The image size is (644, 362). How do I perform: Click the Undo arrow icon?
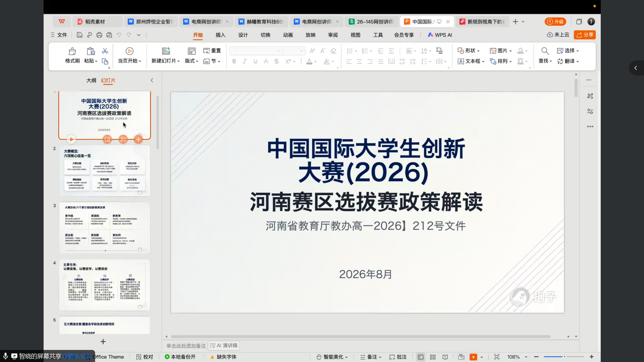(x=119, y=35)
